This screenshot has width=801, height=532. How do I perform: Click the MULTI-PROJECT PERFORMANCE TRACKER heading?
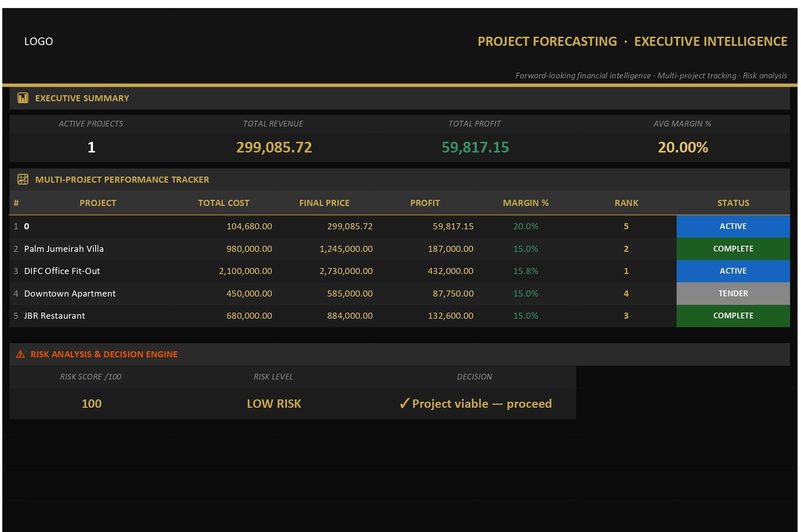click(122, 180)
